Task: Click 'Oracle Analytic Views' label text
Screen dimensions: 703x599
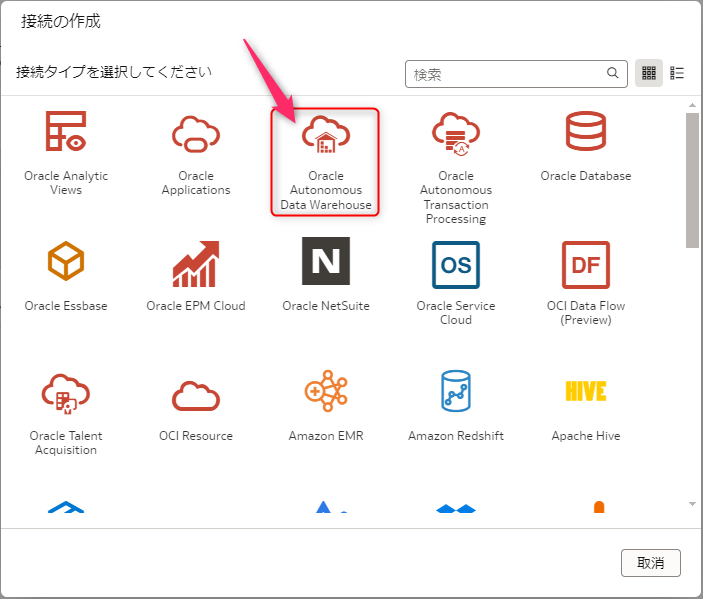Action: [x=66, y=183]
